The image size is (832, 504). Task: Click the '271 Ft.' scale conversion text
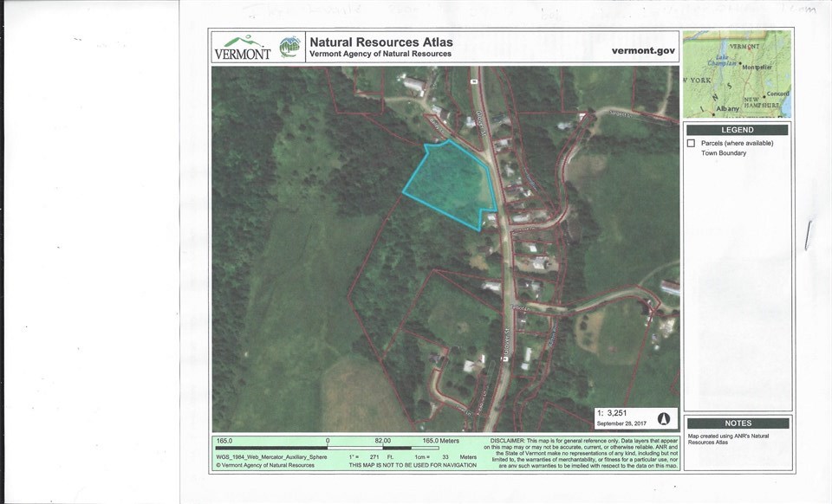[382, 457]
